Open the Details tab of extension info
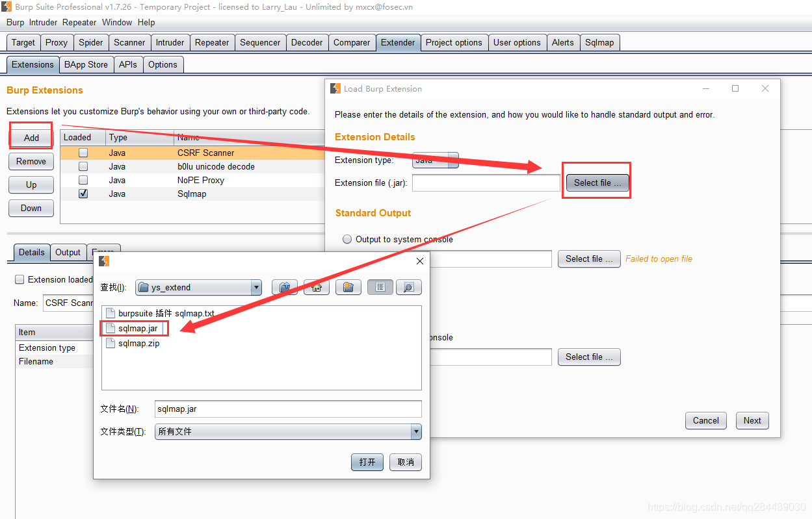Image resolution: width=812 pixels, height=519 pixels. (x=32, y=252)
